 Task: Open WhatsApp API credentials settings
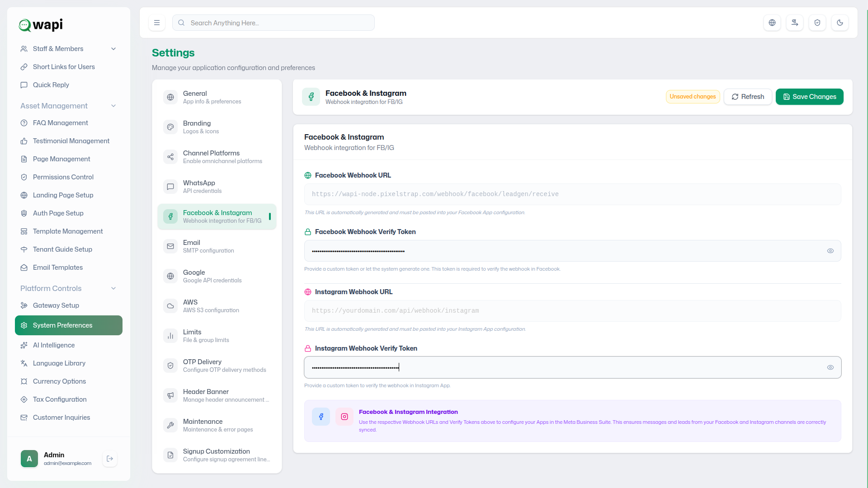pyautogui.click(x=217, y=187)
